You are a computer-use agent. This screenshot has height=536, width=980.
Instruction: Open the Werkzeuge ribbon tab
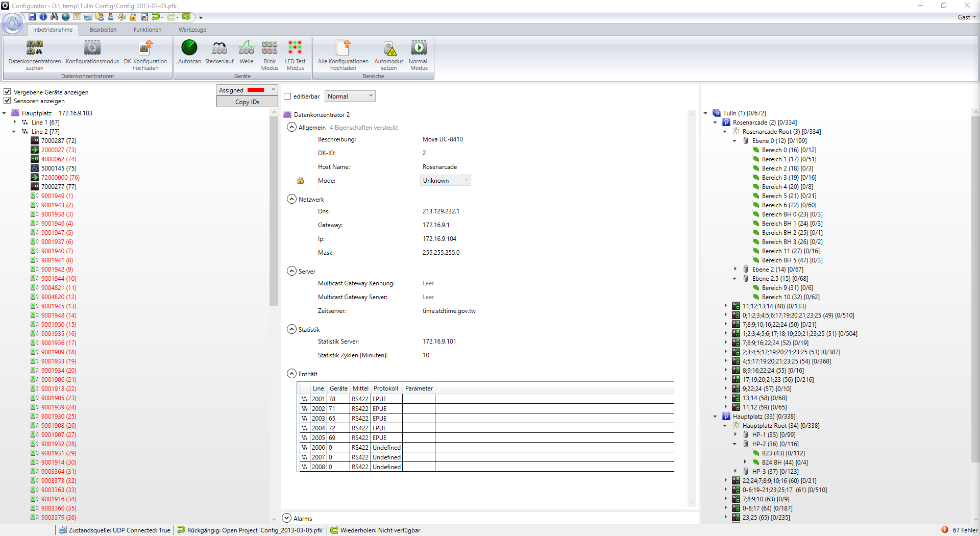click(192, 30)
